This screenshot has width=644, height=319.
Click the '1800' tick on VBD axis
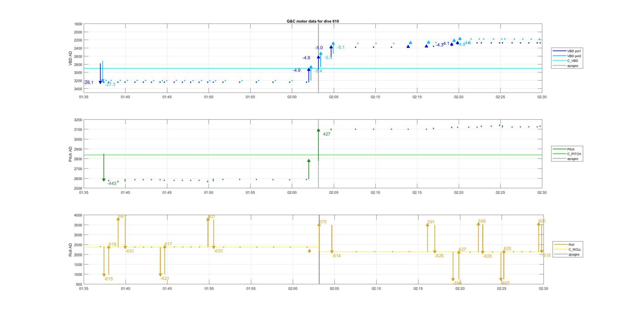78,24
